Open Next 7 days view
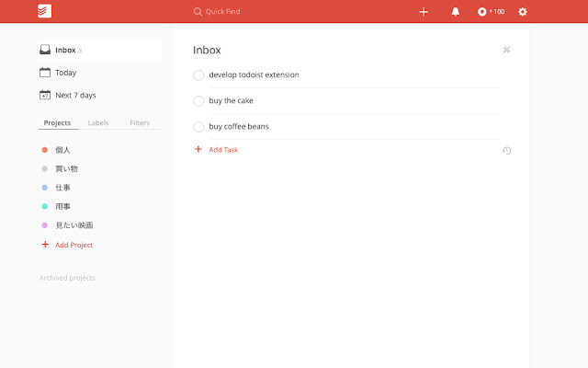This screenshot has height=368, width=588. (74, 95)
